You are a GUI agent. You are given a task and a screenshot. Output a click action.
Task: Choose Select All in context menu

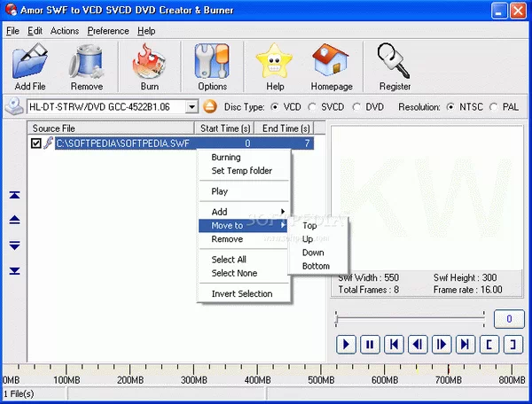(243, 260)
